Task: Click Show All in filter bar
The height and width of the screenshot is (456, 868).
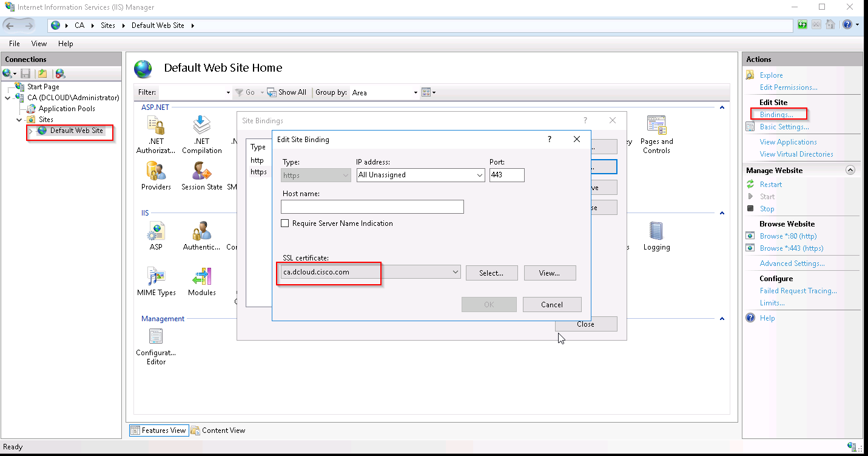Action: pos(287,92)
